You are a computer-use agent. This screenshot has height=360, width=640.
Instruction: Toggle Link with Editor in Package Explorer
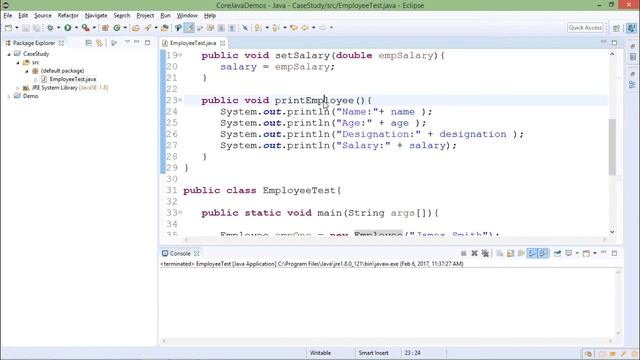(99, 43)
